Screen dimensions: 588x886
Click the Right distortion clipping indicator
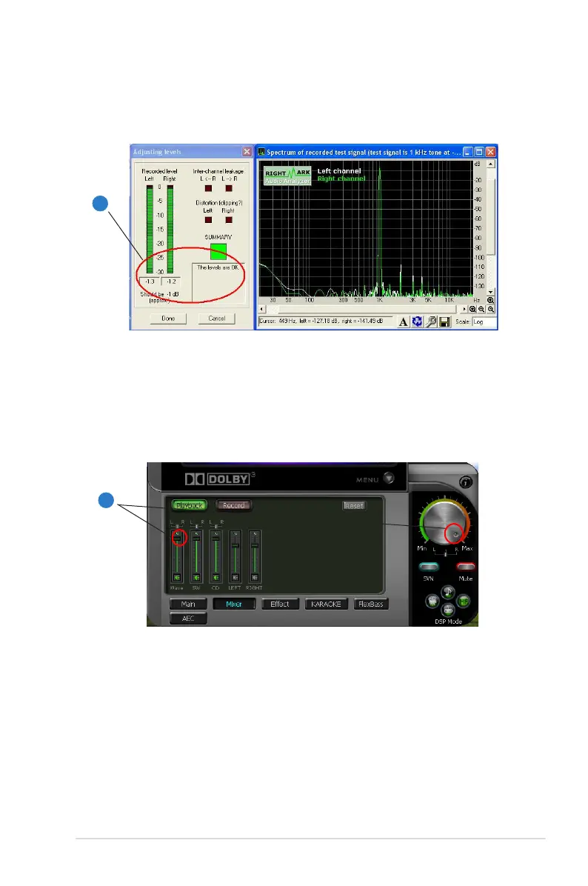tap(229, 220)
